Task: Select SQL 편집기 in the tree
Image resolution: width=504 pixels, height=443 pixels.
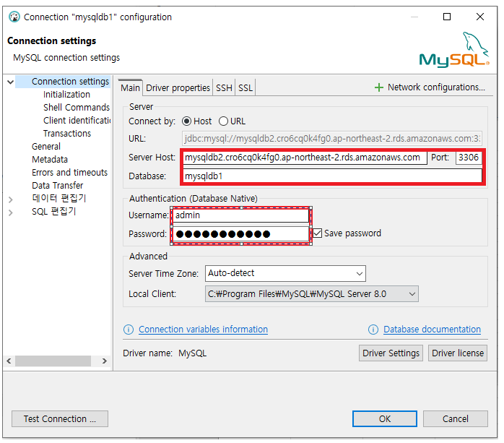Action: point(53,212)
